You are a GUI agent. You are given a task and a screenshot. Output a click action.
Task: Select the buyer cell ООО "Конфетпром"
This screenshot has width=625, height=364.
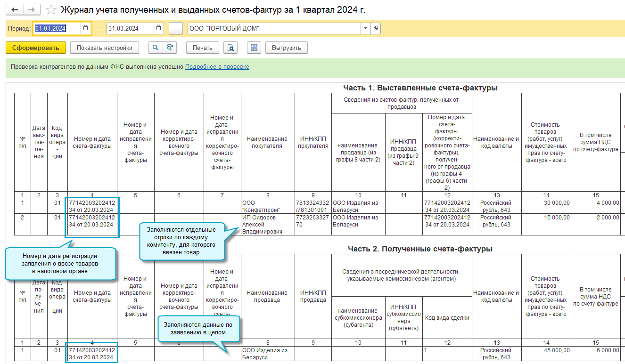click(268, 206)
